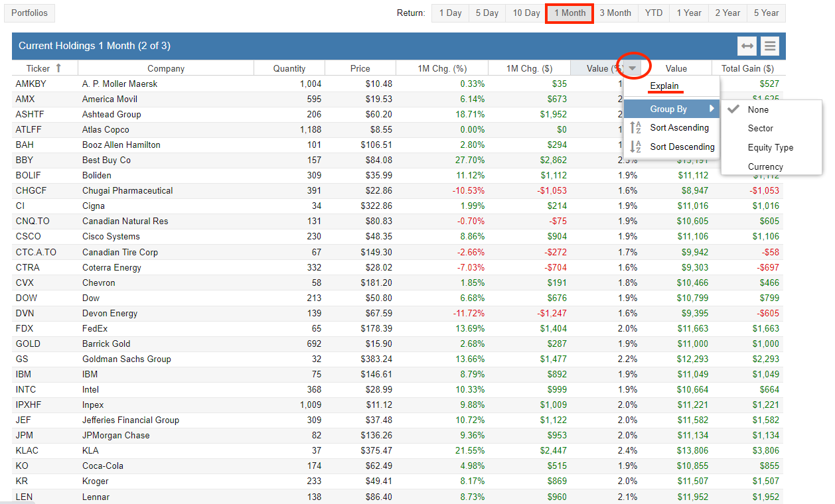This screenshot has width=835, height=504.
Task: Select the 5 Year return period
Action: tap(767, 13)
